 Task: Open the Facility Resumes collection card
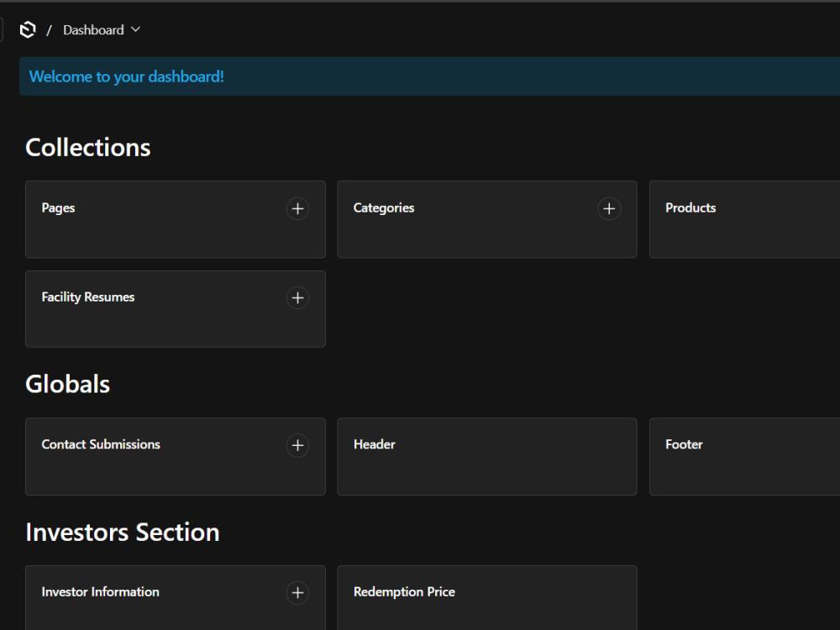(x=176, y=309)
